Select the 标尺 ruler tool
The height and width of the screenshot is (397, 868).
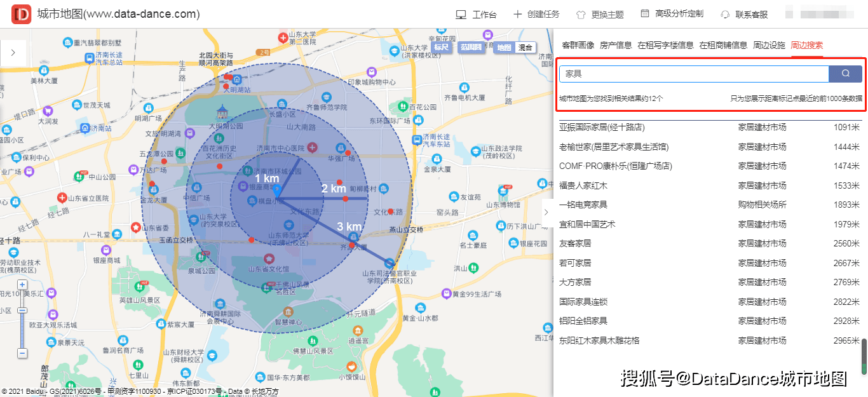click(x=442, y=47)
